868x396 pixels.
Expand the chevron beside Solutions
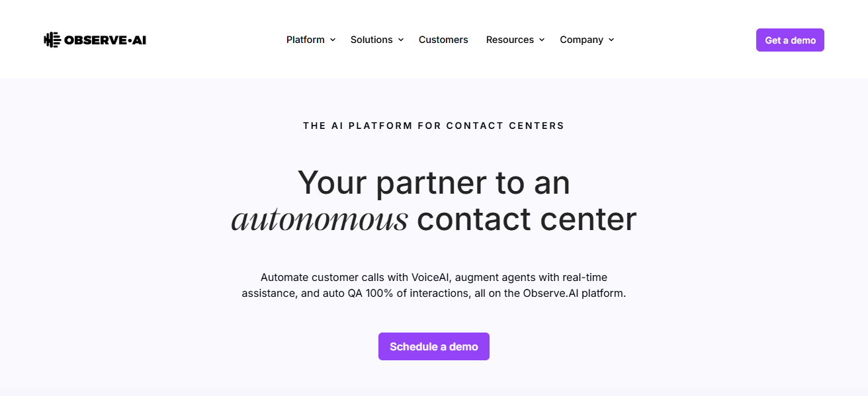point(400,40)
